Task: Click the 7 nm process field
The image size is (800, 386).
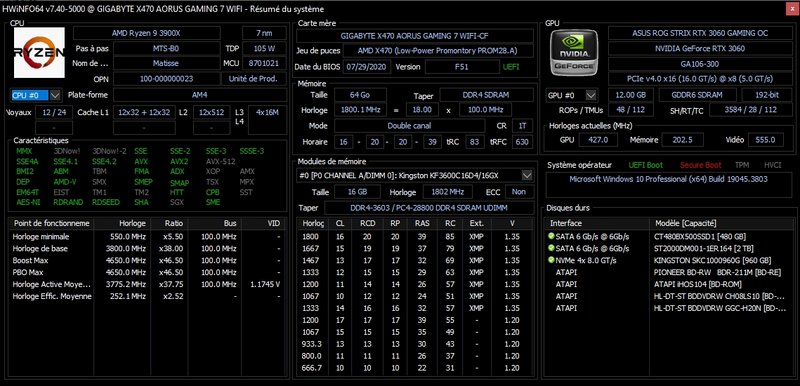Action: click(x=264, y=33)
